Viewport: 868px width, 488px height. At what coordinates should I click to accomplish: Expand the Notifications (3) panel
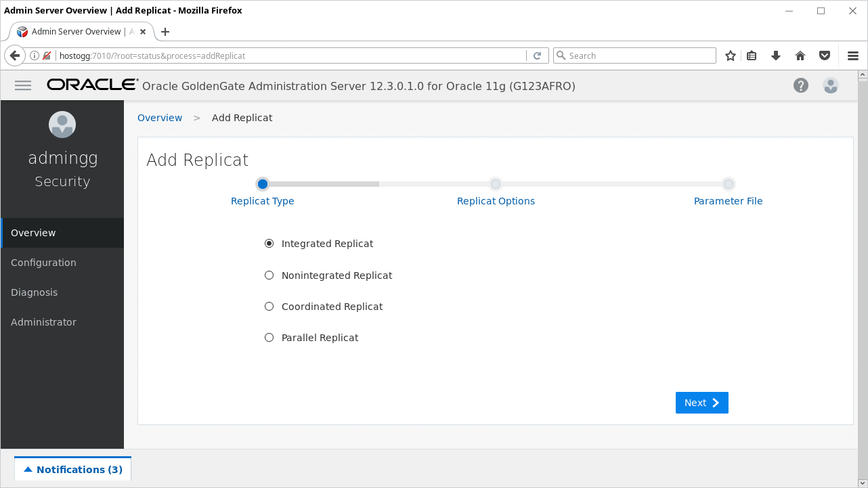click(x=73, y=469)
